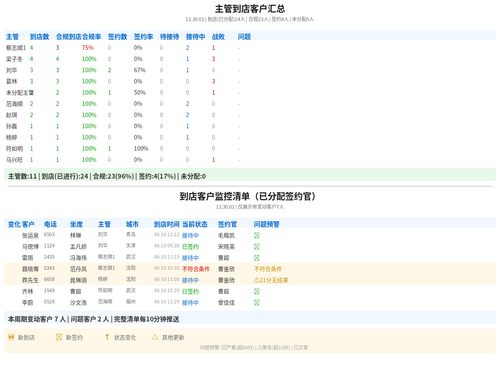Click the 城市 column header
Screen dimensions: 500x370
132,224
